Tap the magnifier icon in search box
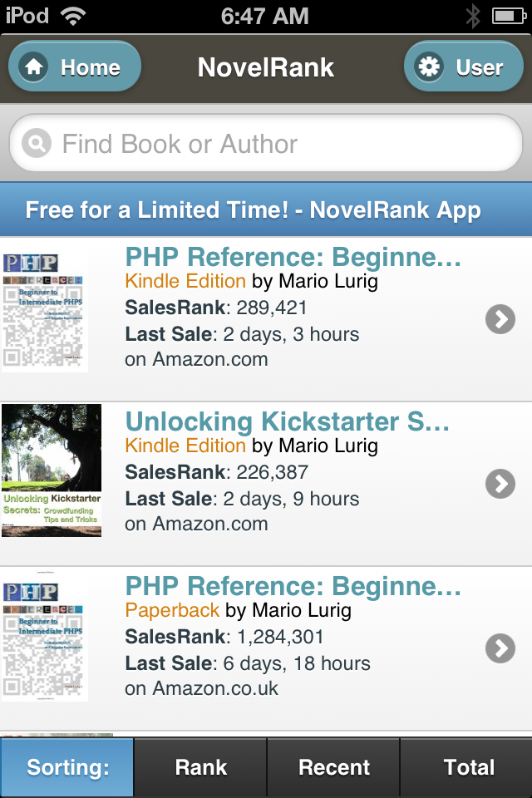Viewport: 532px width, 798px height. (x=36, y=143)
